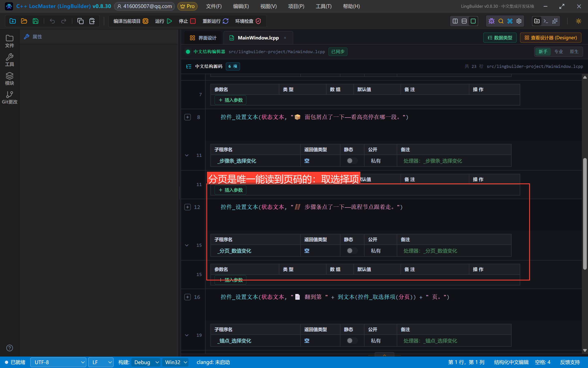Toggle static switch for _分页_数值变化
Viewport: 588px width, 368px height.
(x=352, y=251)
